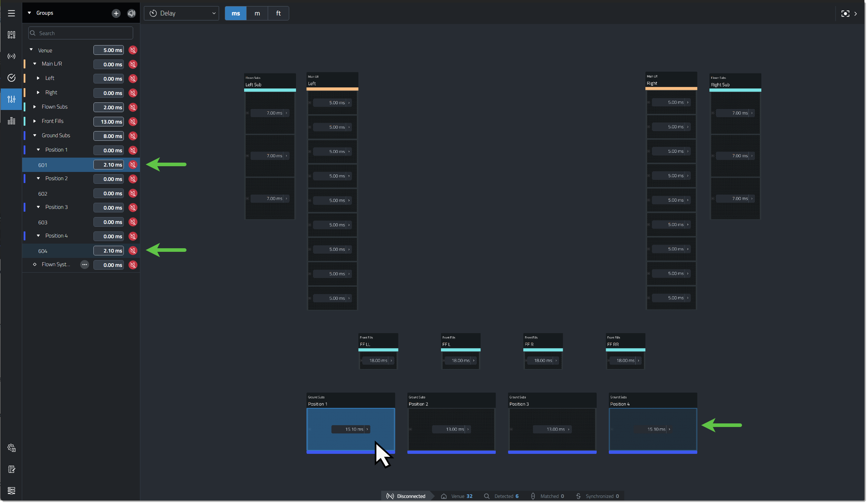Collapse the Venue tree node
The width and height of the screenshot is (868, 504).
31,50
